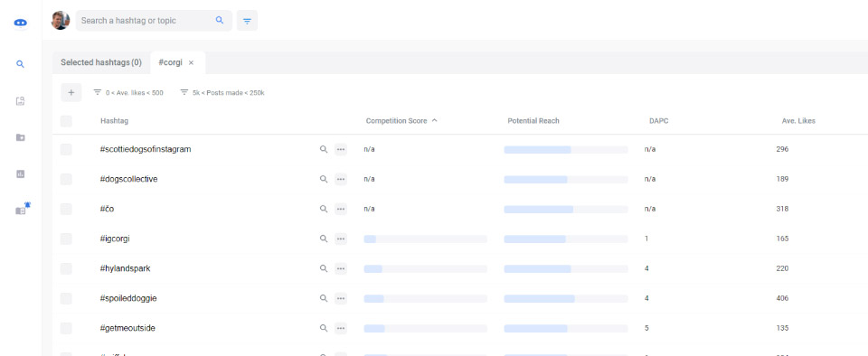Sort by Hashtag column header
The height and width of the screenshot is (356, 868).
point(114,121)
